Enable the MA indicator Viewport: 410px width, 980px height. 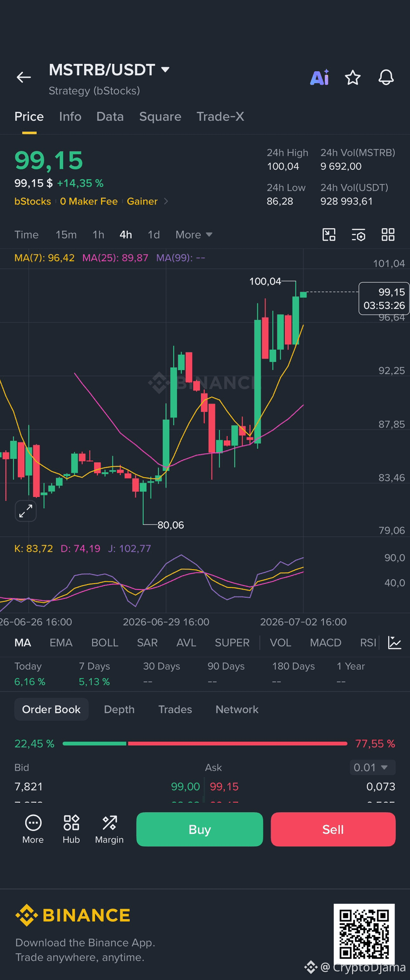tap(23, 642)
